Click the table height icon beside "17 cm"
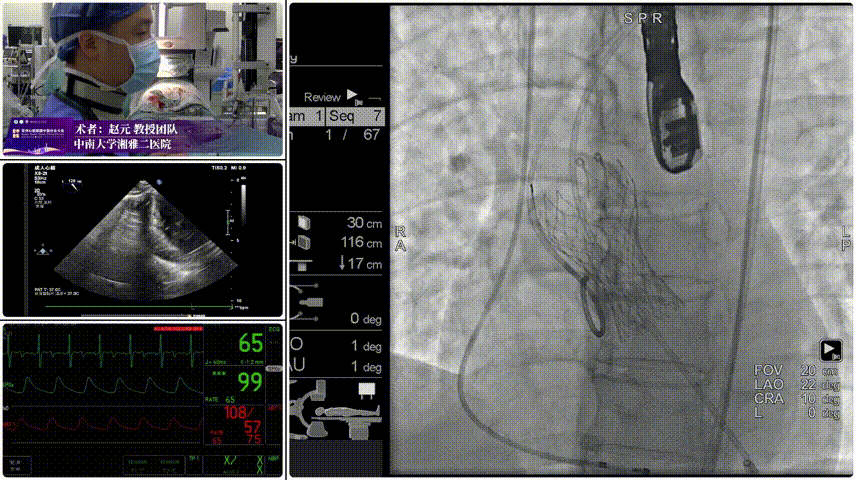The image size is (856, 480). click(x=302, y=265)
